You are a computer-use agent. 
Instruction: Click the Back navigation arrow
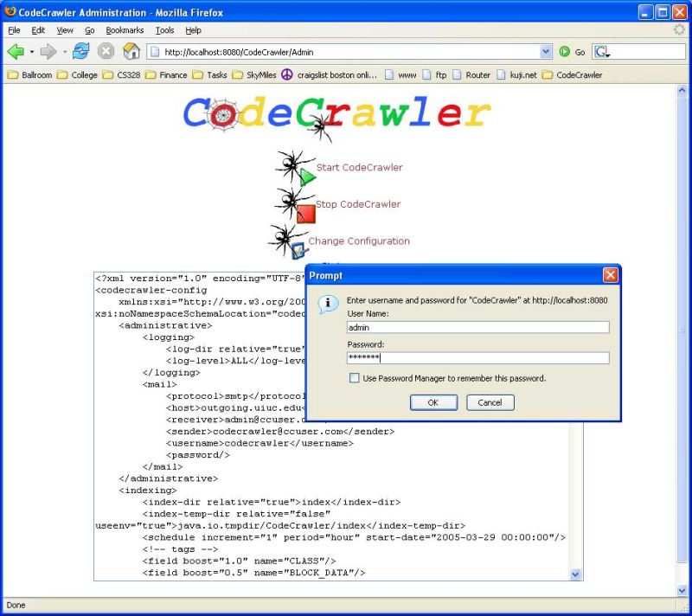(x=17, y=51)
